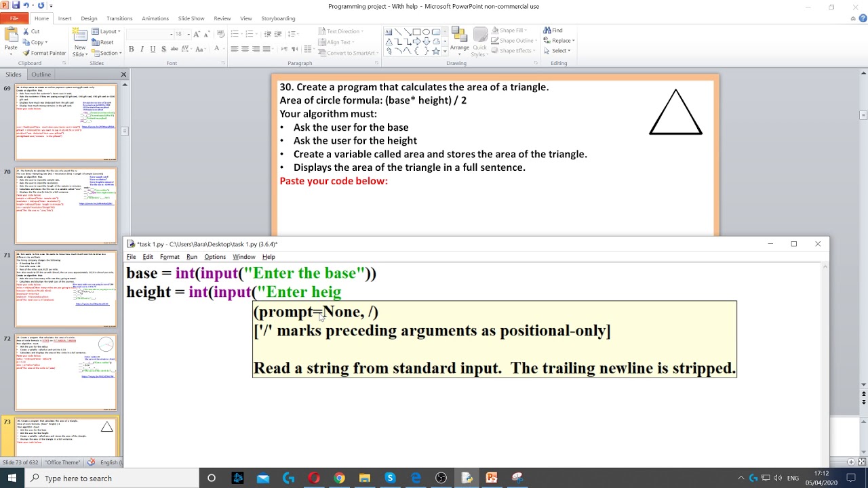Open the Font dialog launcher
The width and height of the screenshot is (868, 488).
pos(224,63)
